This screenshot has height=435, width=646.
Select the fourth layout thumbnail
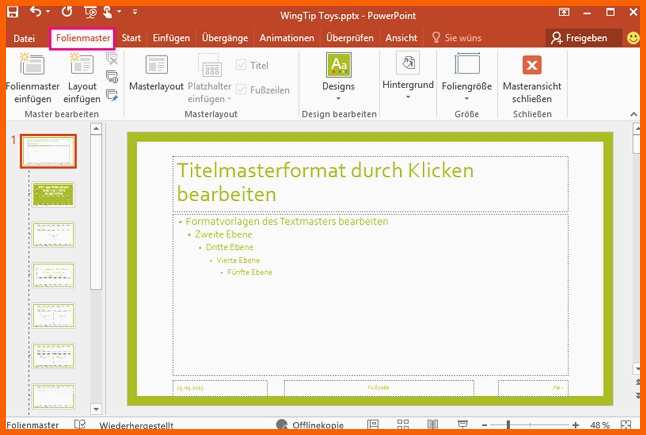pyautogui.click(x=53, y=275)
